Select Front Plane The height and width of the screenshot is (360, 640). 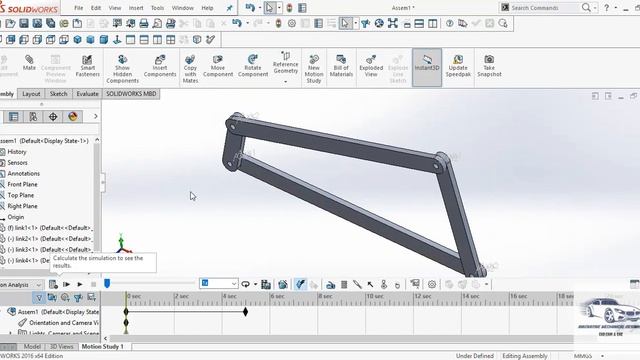22,184
